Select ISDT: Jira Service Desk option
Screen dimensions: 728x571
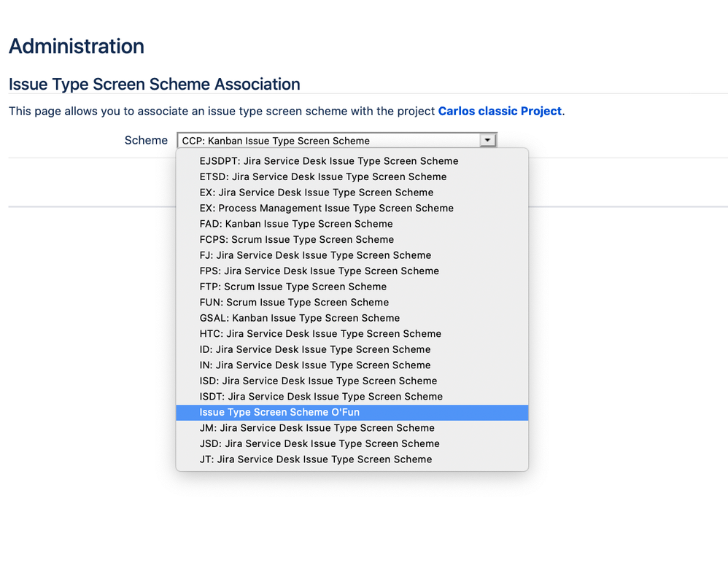click(x=352, y=397)
